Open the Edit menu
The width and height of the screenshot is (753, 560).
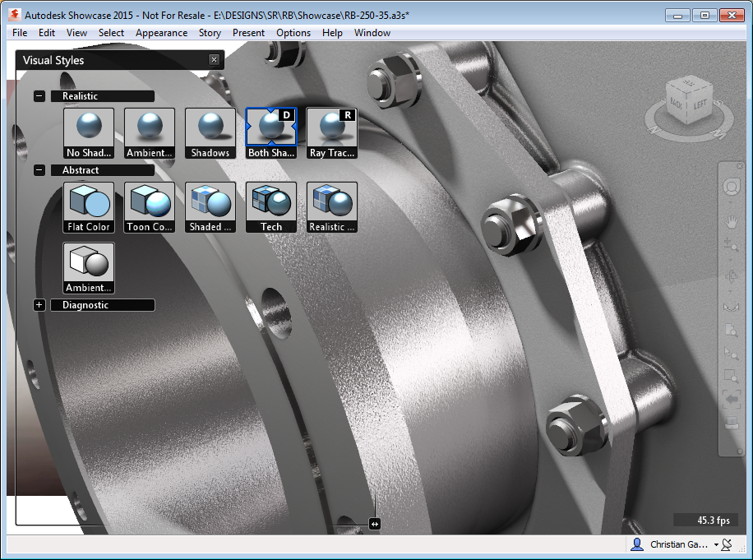tap(47, 33)
